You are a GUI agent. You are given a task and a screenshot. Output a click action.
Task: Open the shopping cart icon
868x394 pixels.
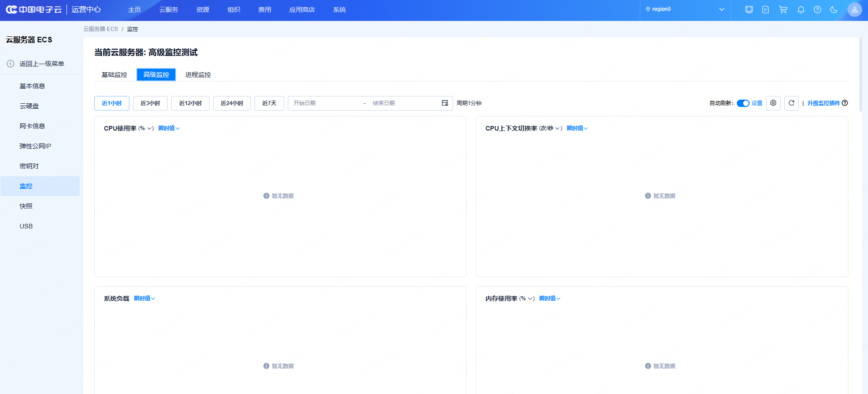click(783, 10)
